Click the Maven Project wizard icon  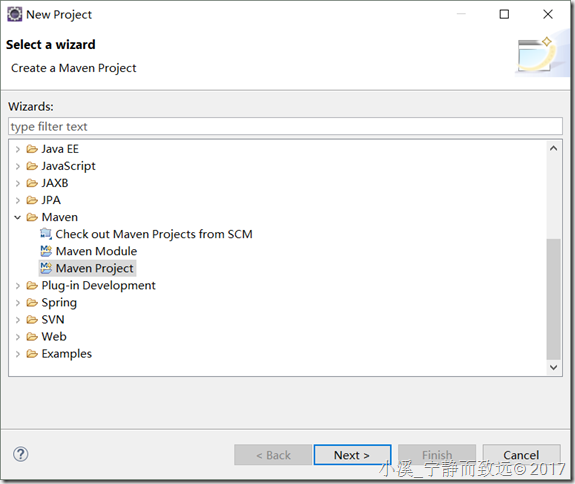coord(46,268)
